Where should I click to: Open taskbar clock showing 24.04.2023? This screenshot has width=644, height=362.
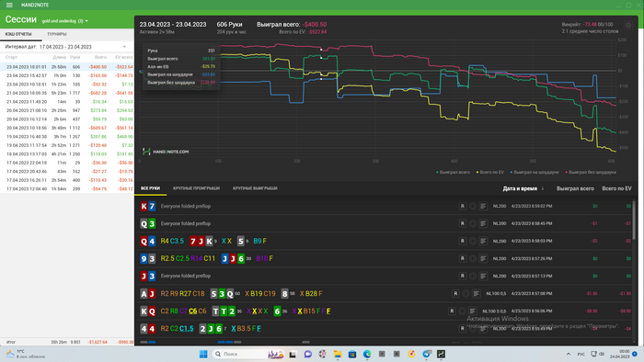(x=621, y=355)
